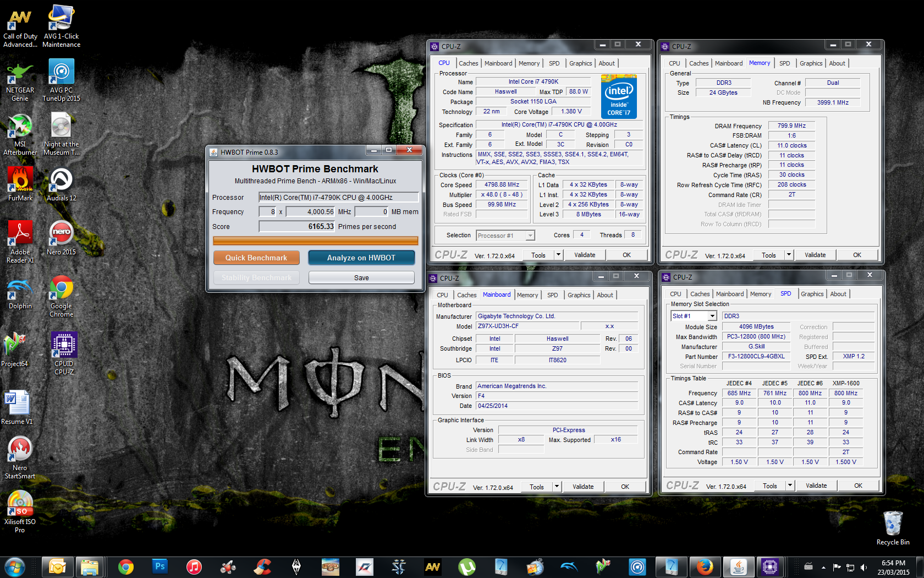This screenshot has height=578, width=924.
Task: Expand Tools dropdown arrow in SPD tab window
Action: 790,486
